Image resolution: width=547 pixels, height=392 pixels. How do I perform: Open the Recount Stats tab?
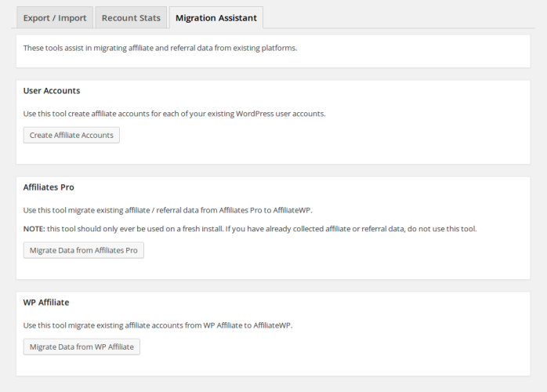tap(131, 17)
